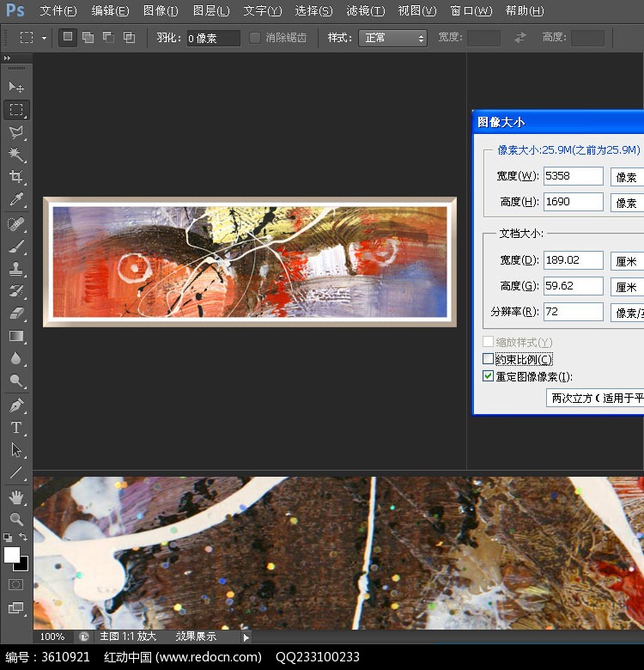Select the Rectangular Marquee tool in toolbox
This screenshot has width=644, height=670.
16,110
